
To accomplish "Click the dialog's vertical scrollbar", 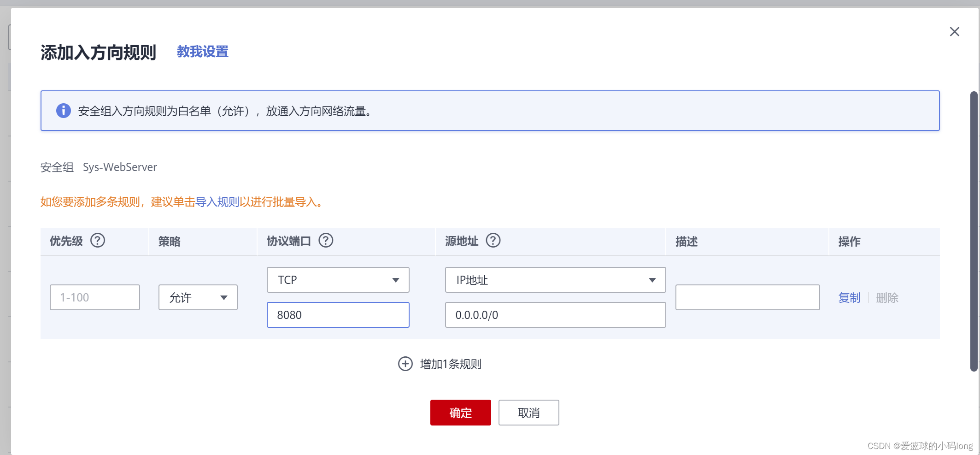I will [x=974, y=230].
